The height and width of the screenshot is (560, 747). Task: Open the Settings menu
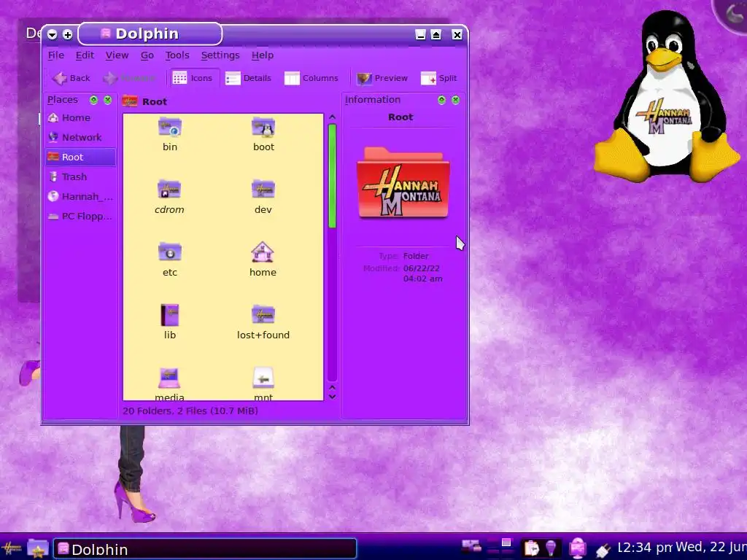point(220,55)
